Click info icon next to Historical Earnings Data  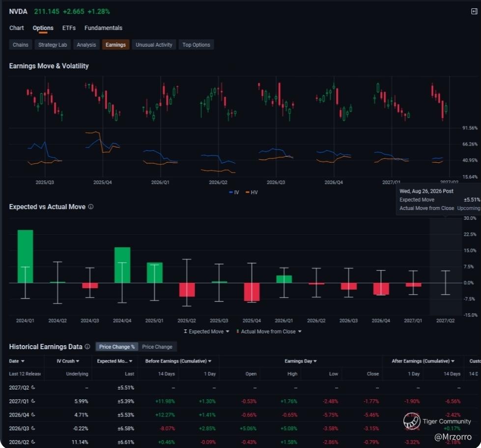(87, 346)
